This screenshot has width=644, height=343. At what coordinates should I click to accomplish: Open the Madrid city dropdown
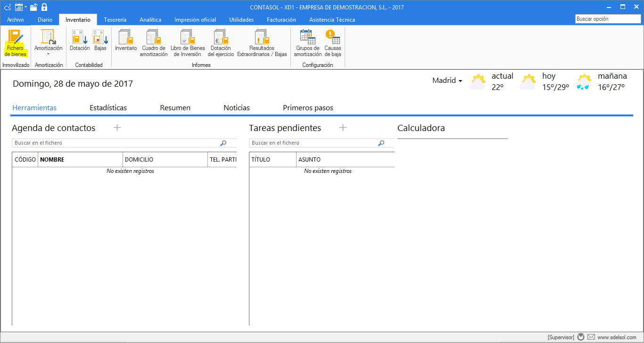(x=447, y=81)
